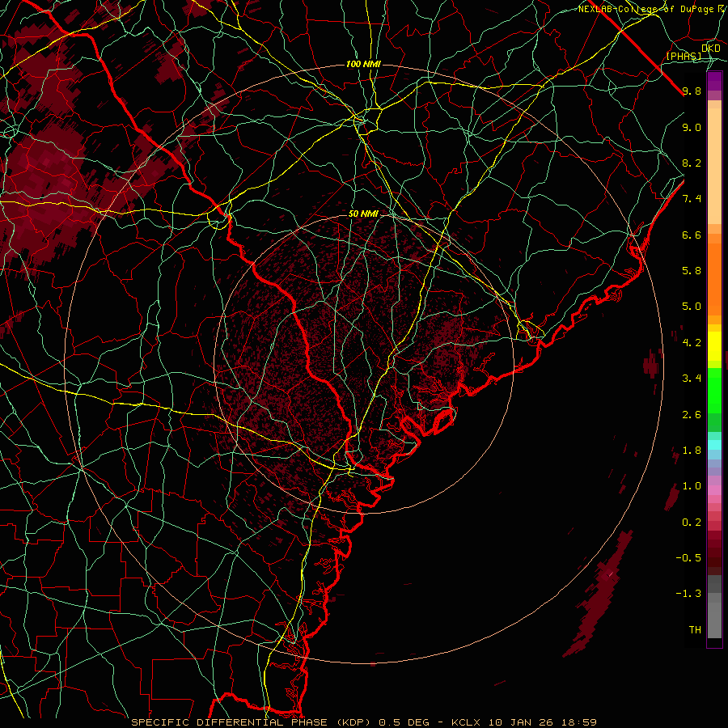Click the 0.2 scale value
Screen dimensions: 728x728
tap(692, 523)
